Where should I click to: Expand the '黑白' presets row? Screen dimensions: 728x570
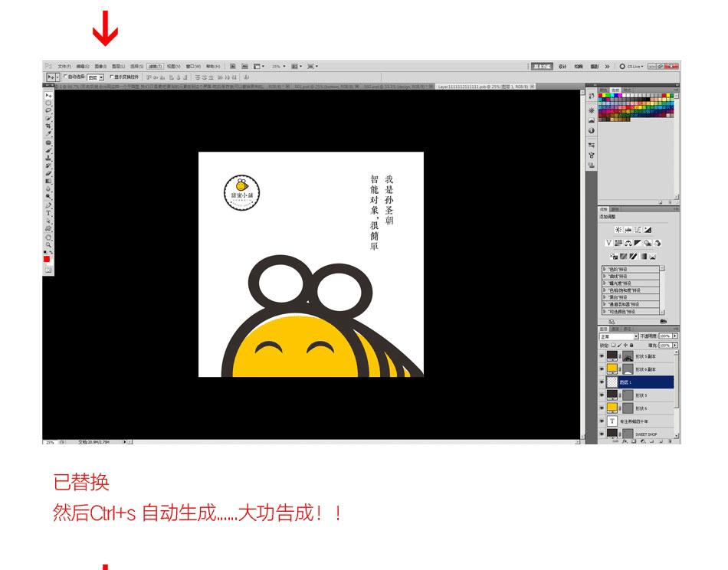(631, 297)
